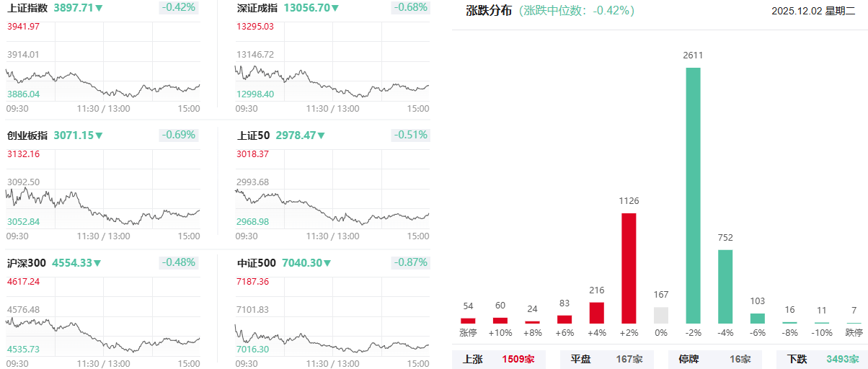Screen dimensions: 868x369
Task: Open the 沪深300 index details
Action: pos(27,263)
